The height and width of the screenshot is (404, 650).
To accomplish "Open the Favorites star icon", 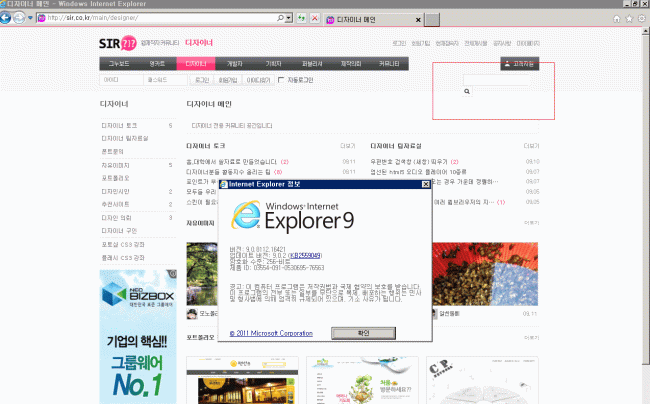I will pos(627,19).
